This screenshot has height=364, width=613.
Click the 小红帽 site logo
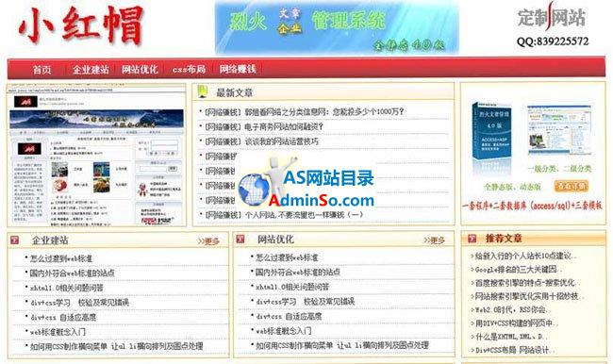(81, 25)
